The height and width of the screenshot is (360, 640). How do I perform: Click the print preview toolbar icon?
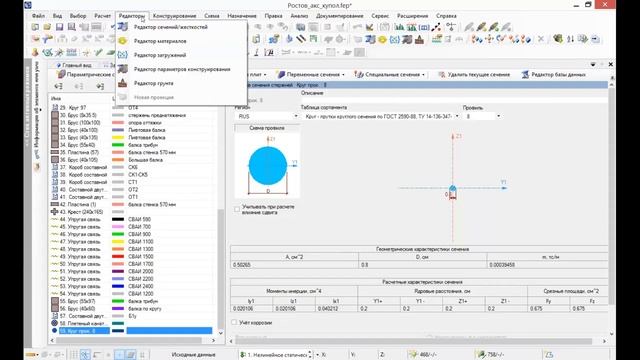(72, 27)
